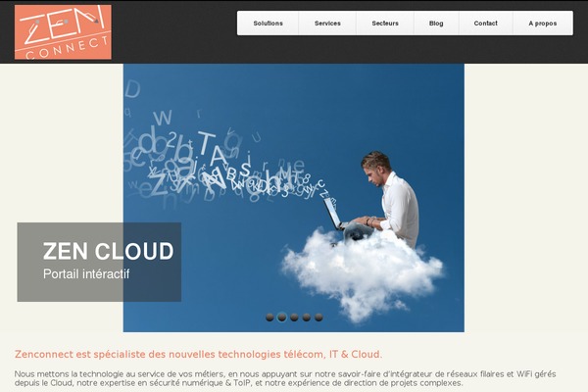The height and width of the screenshot is (392, 588).
Task: Select the fourth slideshow dot
Action: point(307,318)
